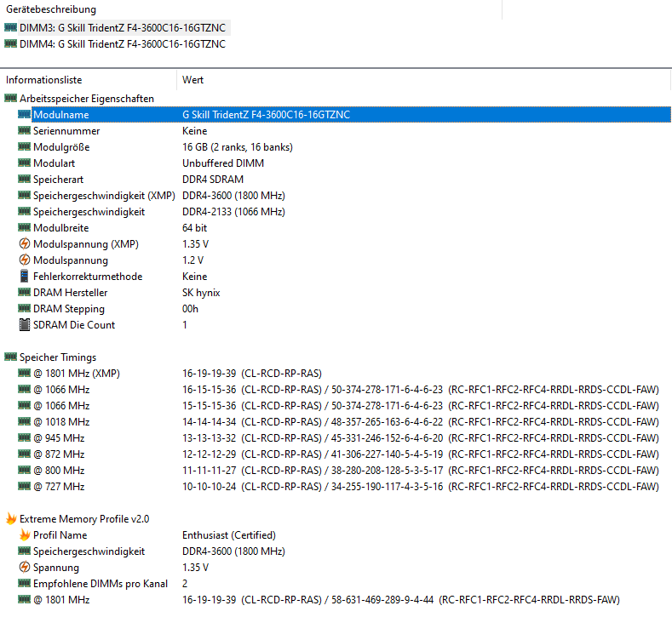Click the memory icon next to DIMM4
Image resolution: width=672 pixels, height=617 pixels.
(11, 43)
